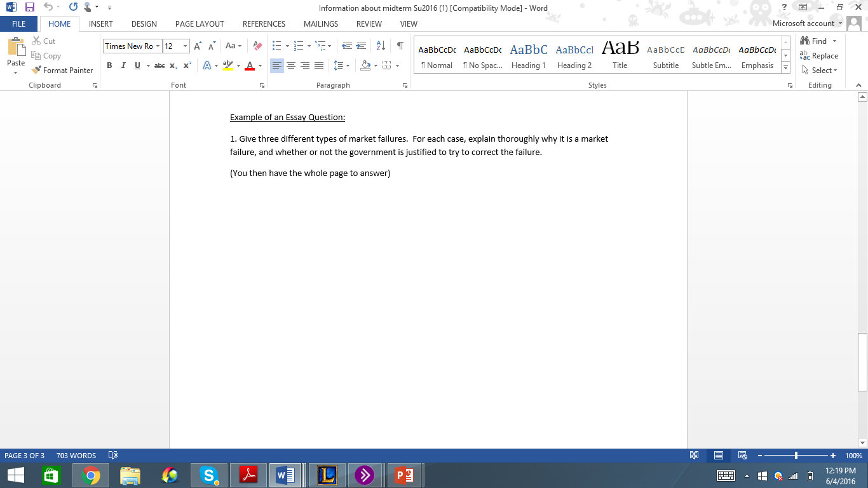Toggle Print Layout view
Viewport: 868px width, 488px height.
click(x=719, y=456)
